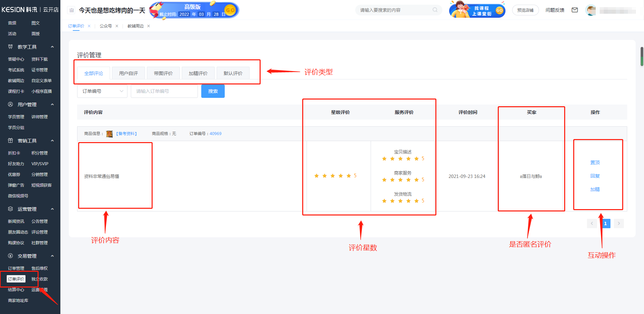644x314 pixels.
Task: Click the sidebar collapse icon beside shop name
Action: click(71, 10)
